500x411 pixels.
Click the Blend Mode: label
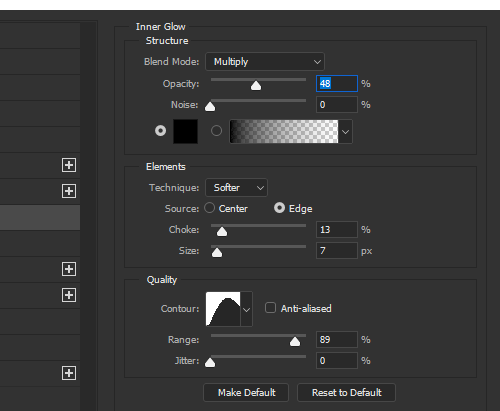pyautogui.click(x=171, y=62)
